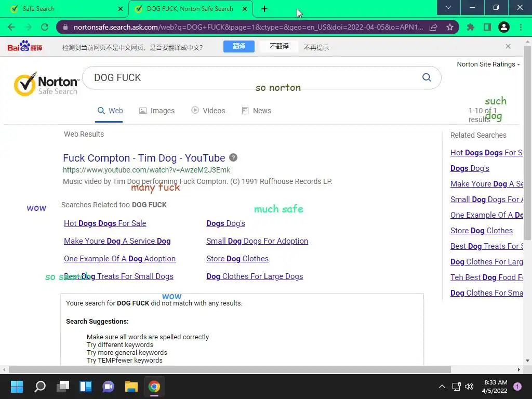The height and width of the screenshot is (399, 532).
Task: Open the Dogs Dog's link in main results
Action: click(225, 223)
